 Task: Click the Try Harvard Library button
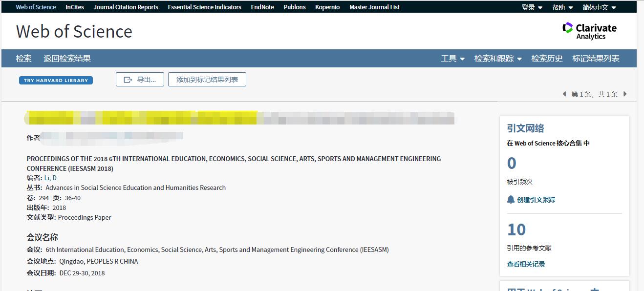click(x=56, y=81)
